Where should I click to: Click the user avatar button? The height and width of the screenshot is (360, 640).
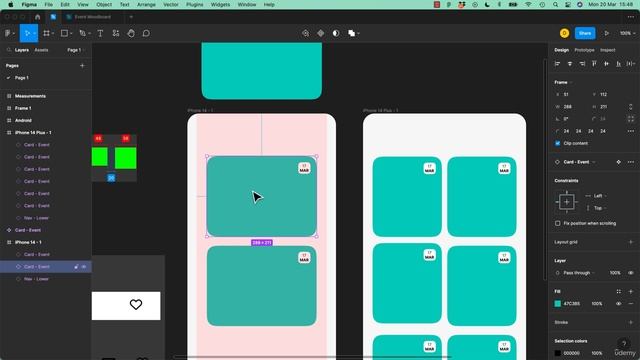(x=564, y=33)
